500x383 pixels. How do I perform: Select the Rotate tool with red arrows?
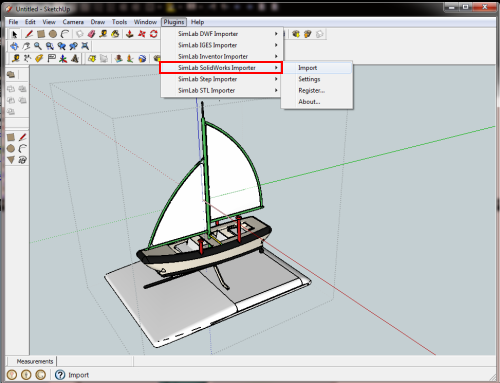(x=154, y=34)
